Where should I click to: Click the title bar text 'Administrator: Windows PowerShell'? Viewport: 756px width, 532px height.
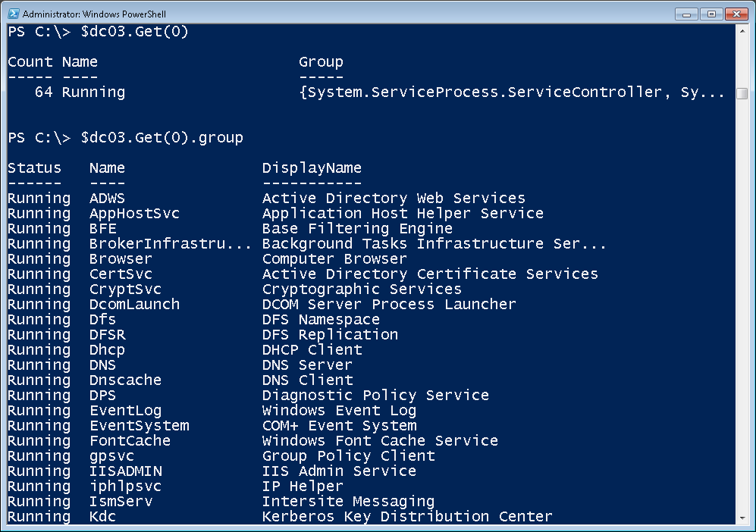pos(96,14)
